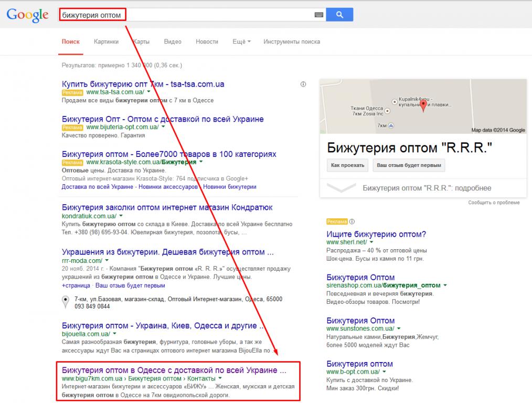The height and width of the screenshot is (403, 532).
Task: Open dropdown arrow next to kondratiuk.com.ua/
Action: pos(121,216)
